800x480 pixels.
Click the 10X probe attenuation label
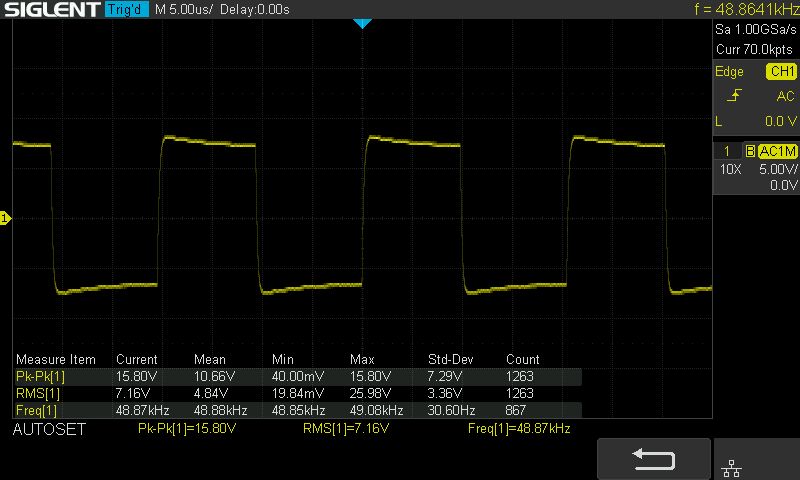pyautogui.click(x=730, y=169)
